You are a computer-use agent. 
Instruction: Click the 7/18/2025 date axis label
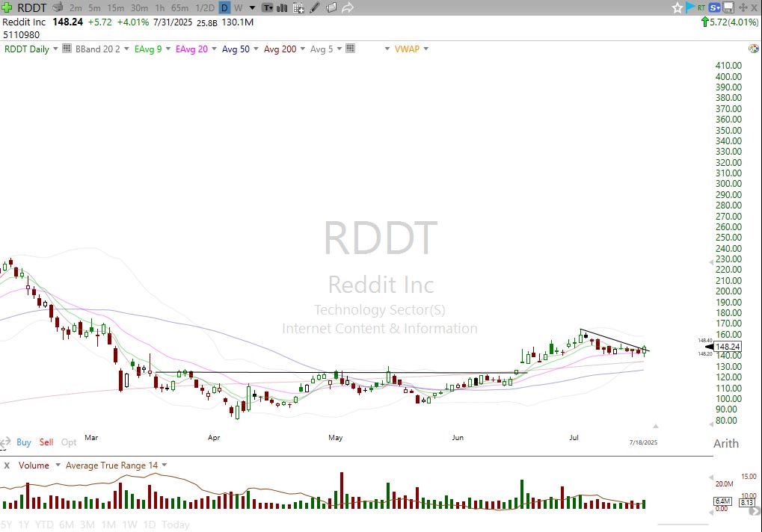[x=643, y=442]
